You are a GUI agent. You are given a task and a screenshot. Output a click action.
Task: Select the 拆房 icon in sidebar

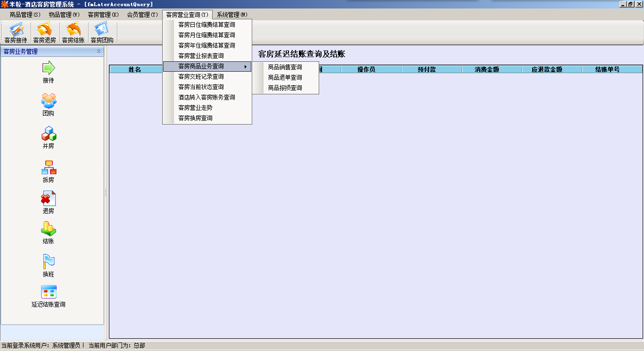pyautogui.click(x=48, y=167)
